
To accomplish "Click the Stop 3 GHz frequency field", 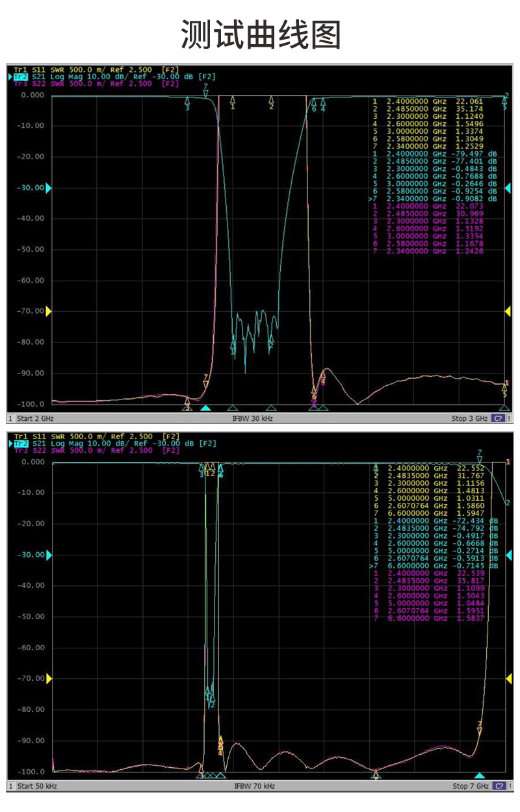I will tap(469, 418).
